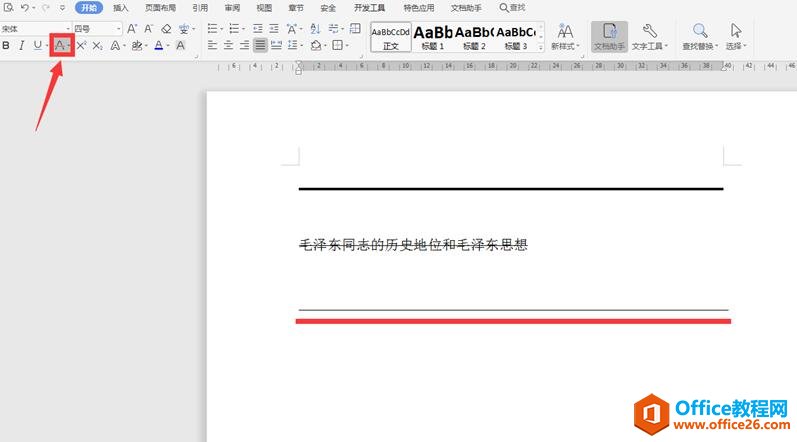The height and width of the screenshot is (442, 797).
Task: Open the 宋体 font name dropdown
Action: point(68,29)
